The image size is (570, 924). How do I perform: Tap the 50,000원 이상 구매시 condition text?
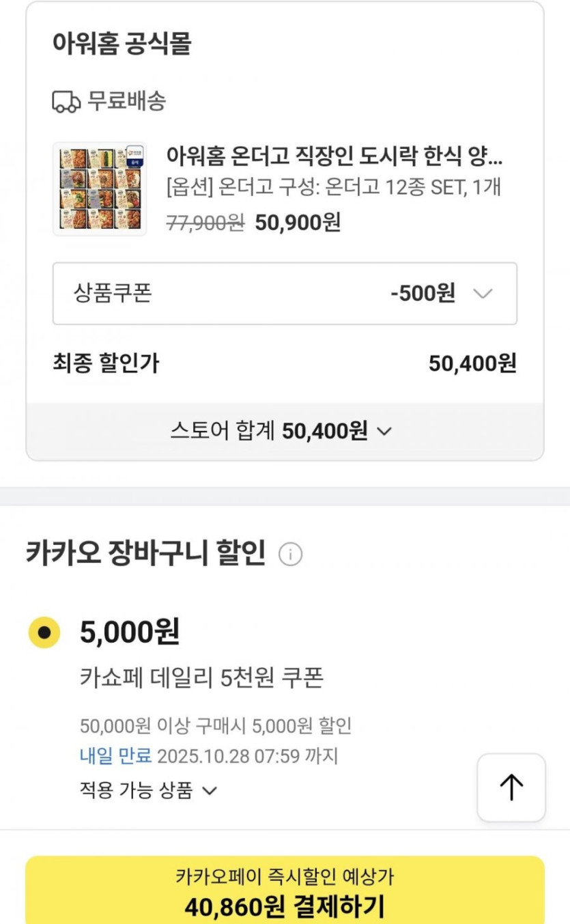[x=216, y=725]
